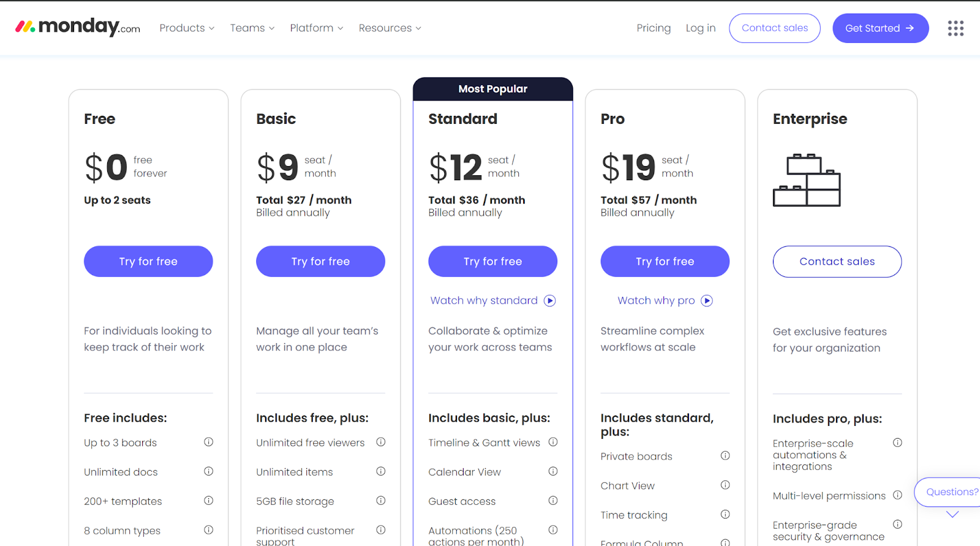This screenshot has width=980, height=546.
Task: Click Log in link
Action: pos(701,28)
